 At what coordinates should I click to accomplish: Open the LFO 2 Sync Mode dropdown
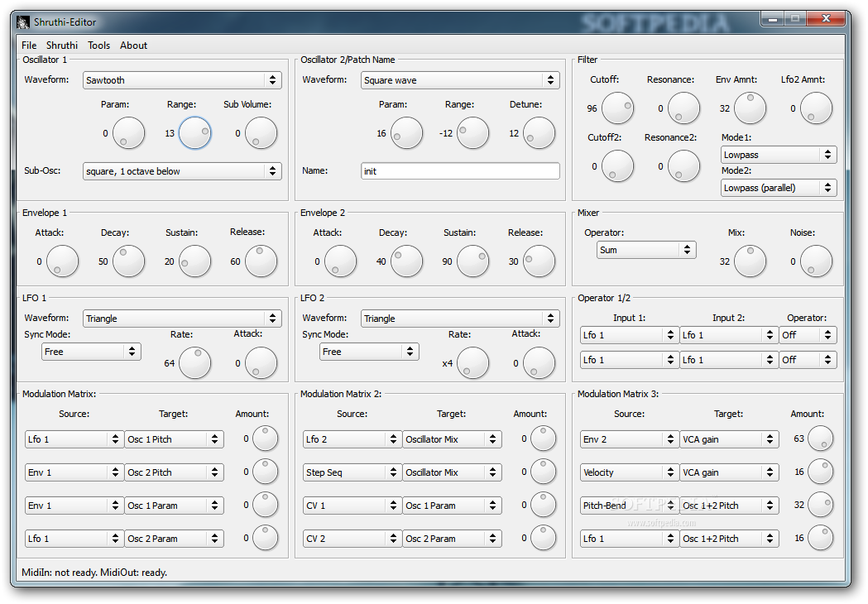(x=369, y=352)
